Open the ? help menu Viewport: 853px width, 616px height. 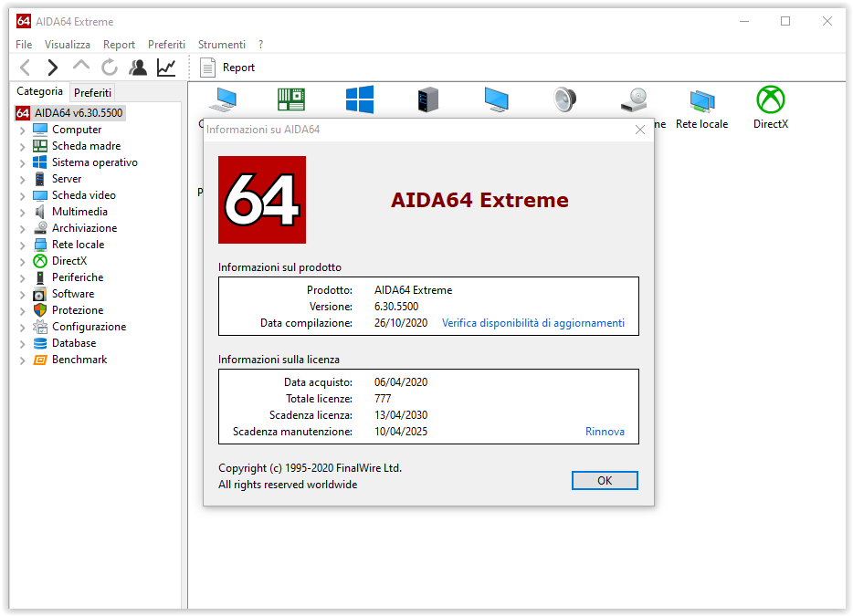(x=261, y=45)
